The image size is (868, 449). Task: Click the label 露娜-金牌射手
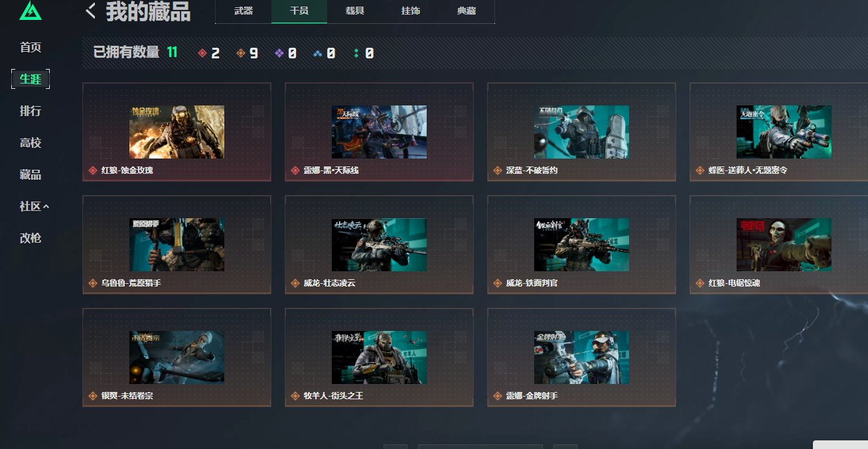tap(532, 396)
